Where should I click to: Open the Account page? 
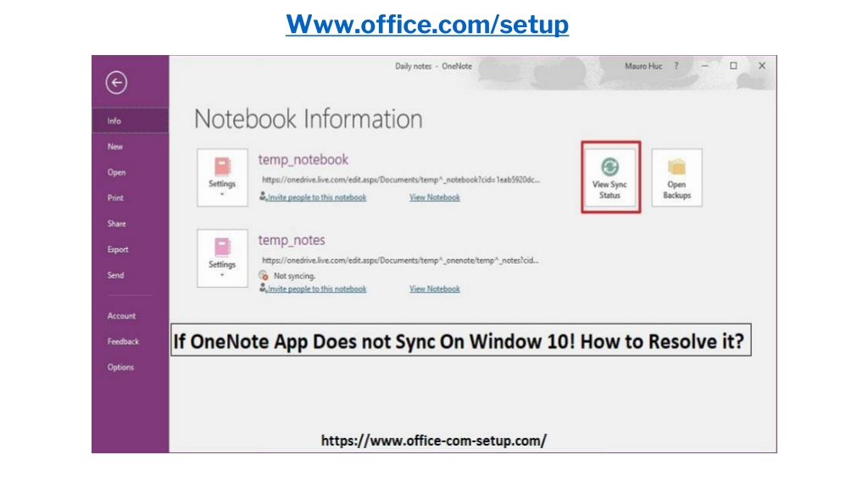click(121, 316)
